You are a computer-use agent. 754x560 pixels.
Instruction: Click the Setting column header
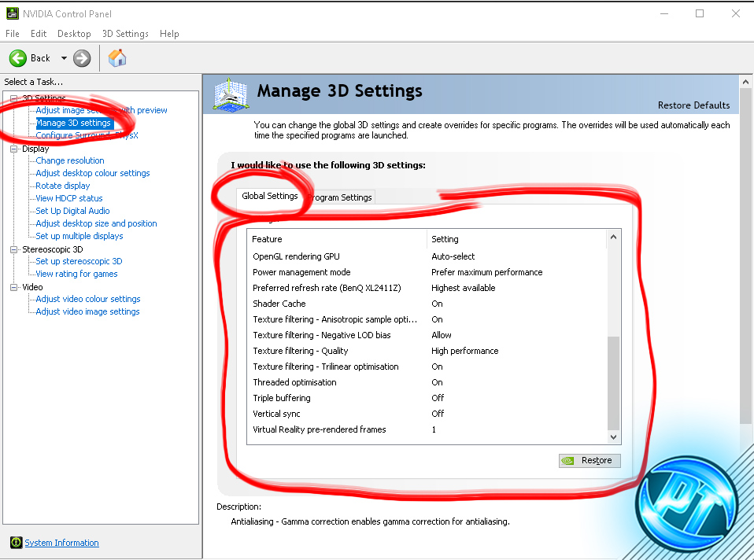click(x=516, y=239)
